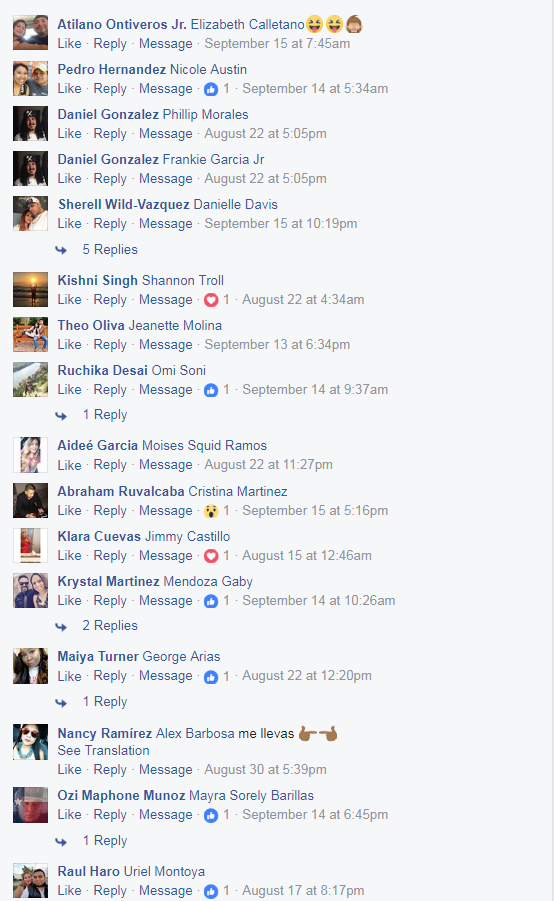Expand 5 Replies under Sherell Wild-Vazquez

(x=110, y=249)
